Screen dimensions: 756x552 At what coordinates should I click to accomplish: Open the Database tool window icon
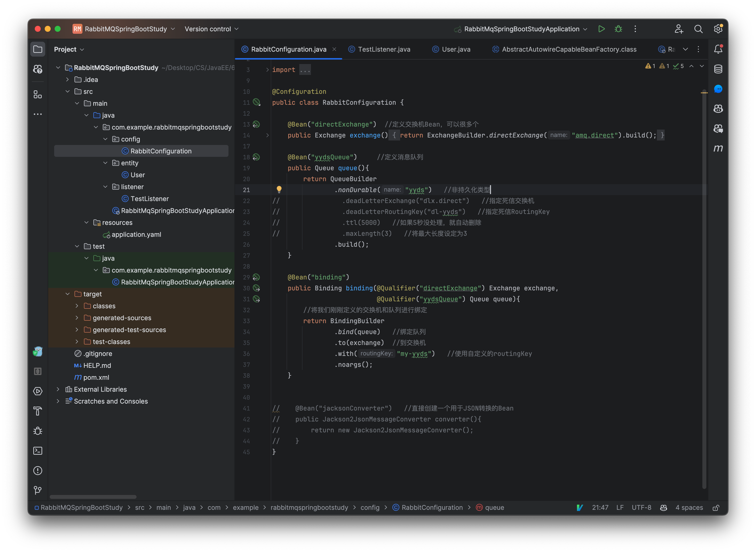point(718,69)
